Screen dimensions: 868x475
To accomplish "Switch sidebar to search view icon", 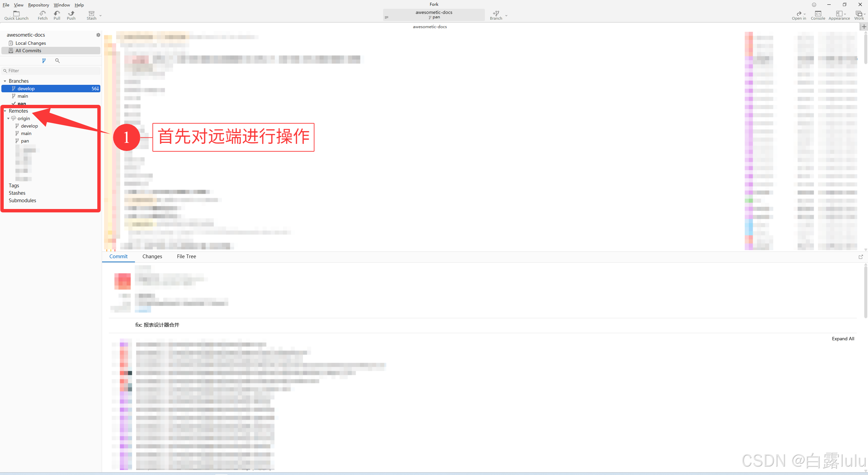I will [x=57, y=61].
